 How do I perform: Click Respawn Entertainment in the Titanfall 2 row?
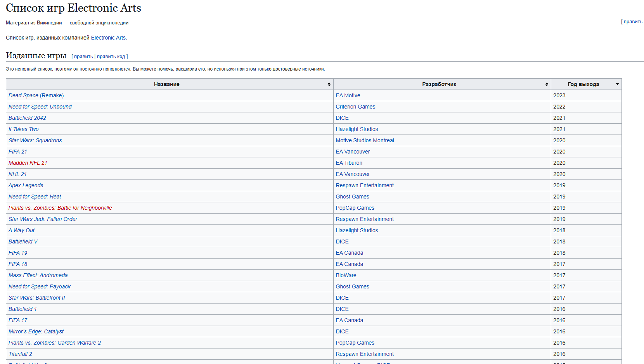click(x=365, y=354)
